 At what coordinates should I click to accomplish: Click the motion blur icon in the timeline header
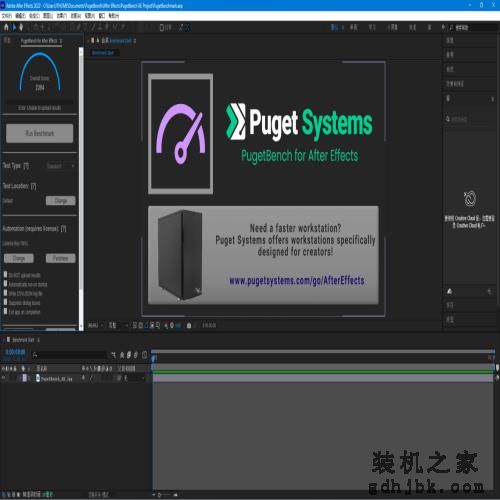tap(136, 355)
